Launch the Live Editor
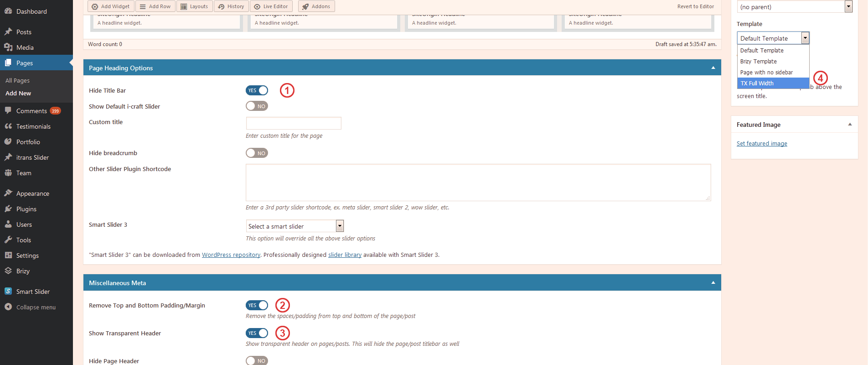Screen dimensions: 868x365 (271, 6)
